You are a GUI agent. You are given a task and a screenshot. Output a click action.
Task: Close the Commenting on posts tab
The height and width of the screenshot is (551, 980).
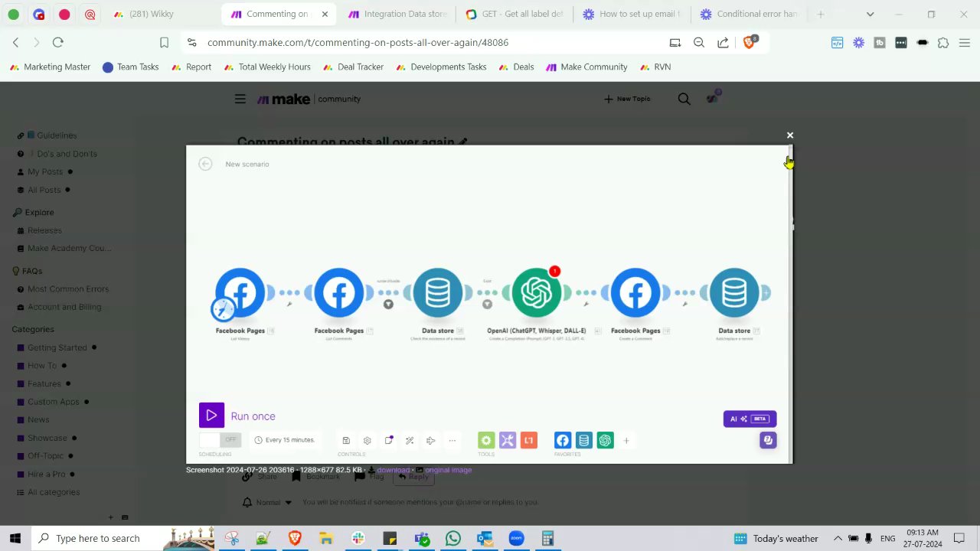pyautogui.click(x=325, y=14)
